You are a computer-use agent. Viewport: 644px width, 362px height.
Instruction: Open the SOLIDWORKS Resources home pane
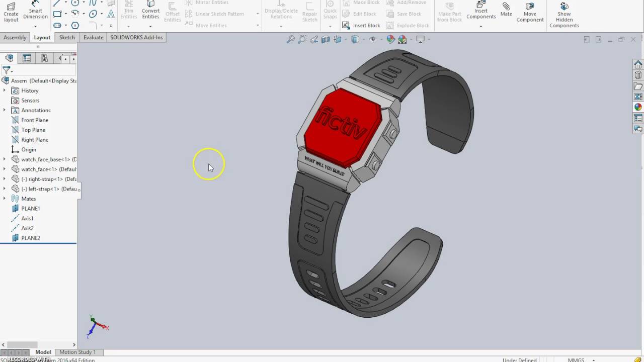(638, 64)
